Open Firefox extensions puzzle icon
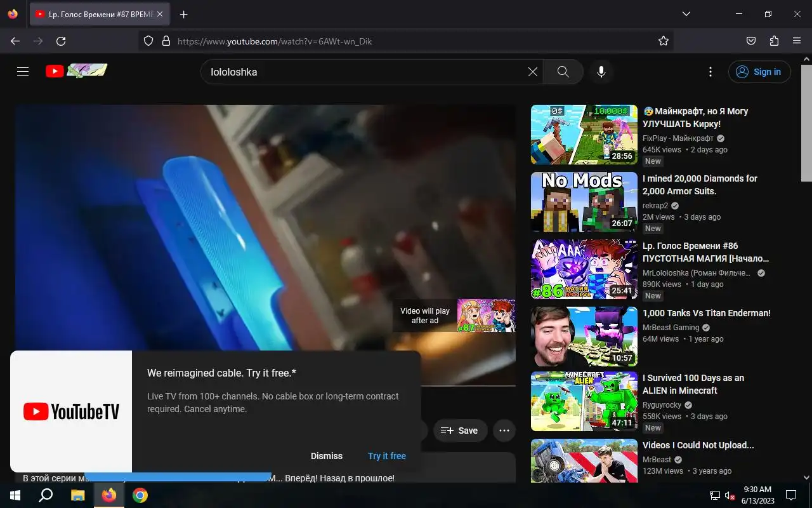Screen dimensions: 812x508 click(x=774, y=41)
